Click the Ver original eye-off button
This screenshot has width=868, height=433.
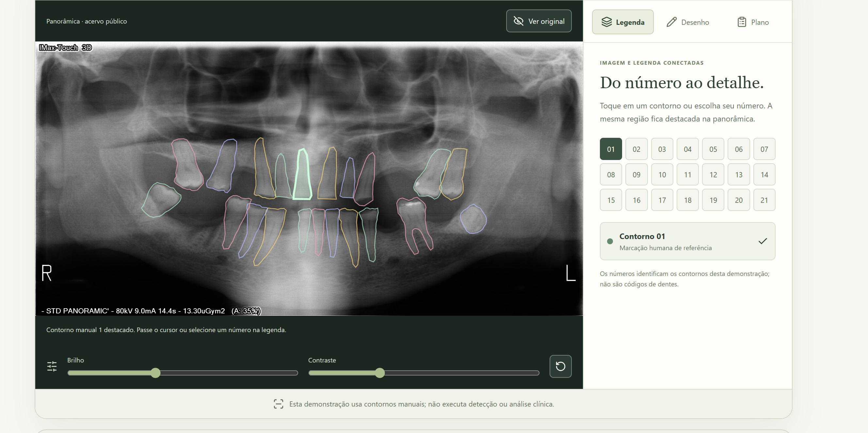538,21
